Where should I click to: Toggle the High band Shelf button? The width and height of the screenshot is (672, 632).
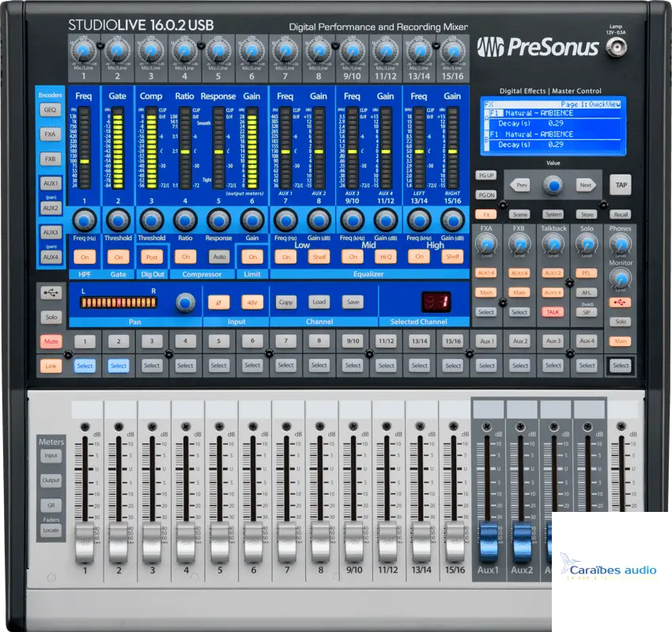[452, 257]
